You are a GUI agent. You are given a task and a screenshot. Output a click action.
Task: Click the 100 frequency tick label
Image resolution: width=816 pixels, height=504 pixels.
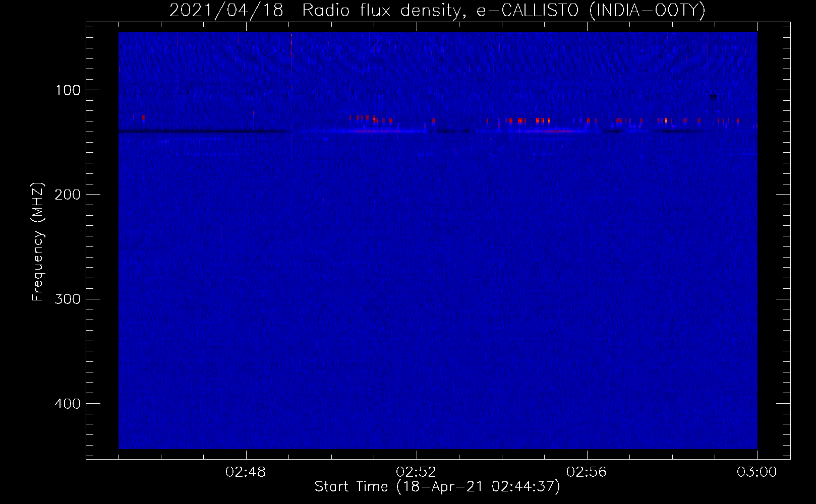pos(68,90)
